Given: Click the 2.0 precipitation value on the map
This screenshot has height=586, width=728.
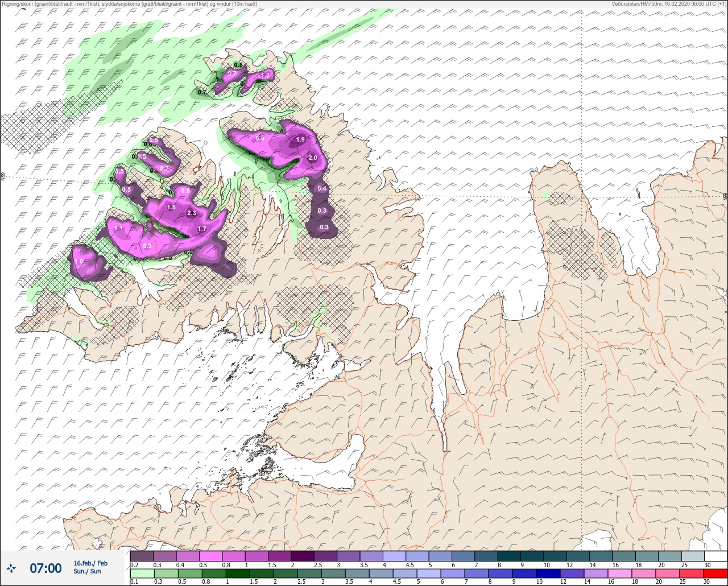Looking at the screenshot, I should click(313, 158).
